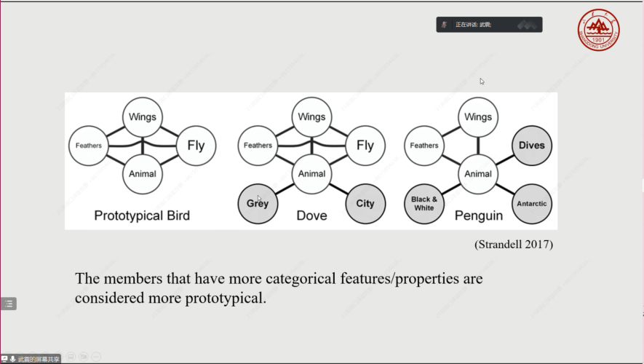This screenshot has width=644, height=364.
Task: Select the grey Dives node in Penguin diagram
Action: coord(531,146)
